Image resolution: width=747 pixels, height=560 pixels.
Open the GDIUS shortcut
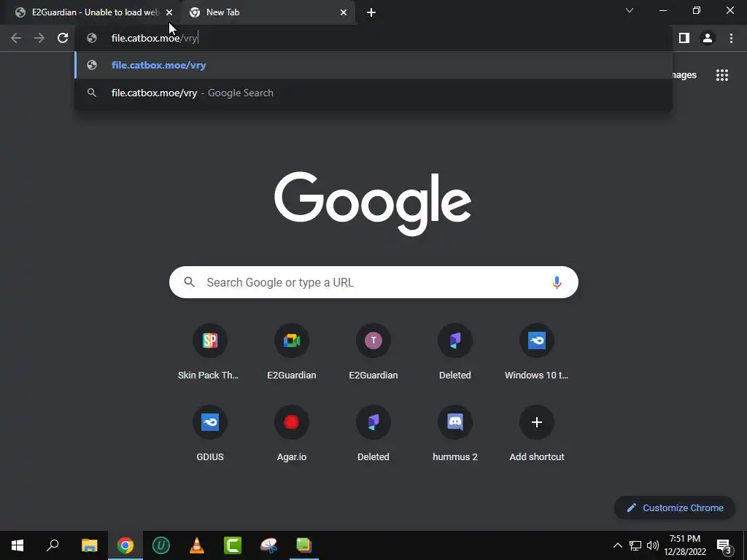coord(209,434)
